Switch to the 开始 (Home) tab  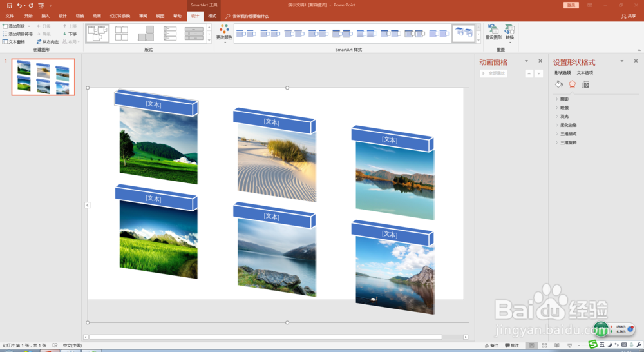(x=28, y=16)
